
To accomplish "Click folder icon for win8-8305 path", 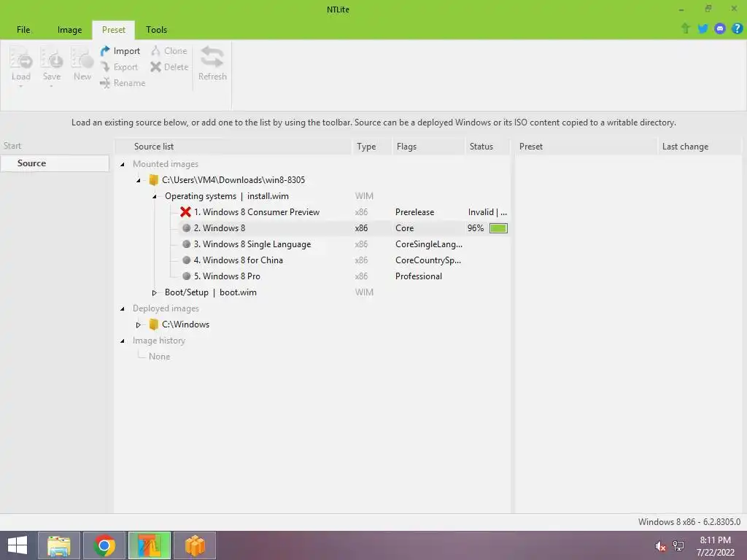I will tap(153, 180).
